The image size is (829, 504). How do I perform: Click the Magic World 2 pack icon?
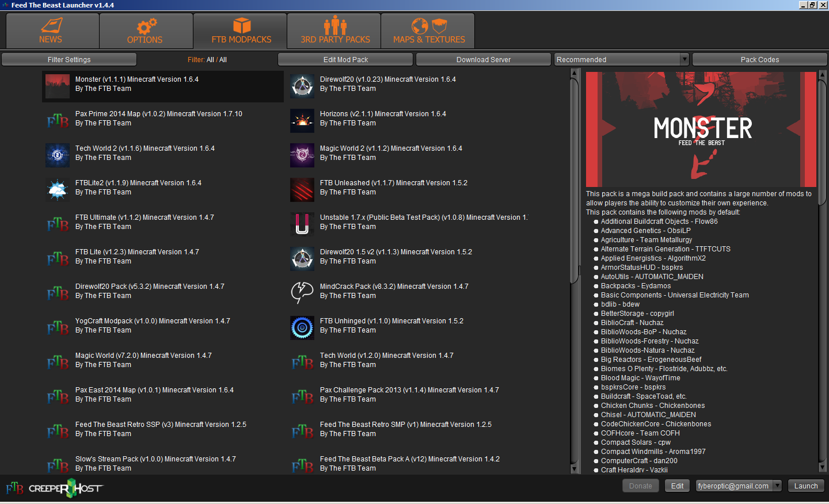[x=302, y=155]
